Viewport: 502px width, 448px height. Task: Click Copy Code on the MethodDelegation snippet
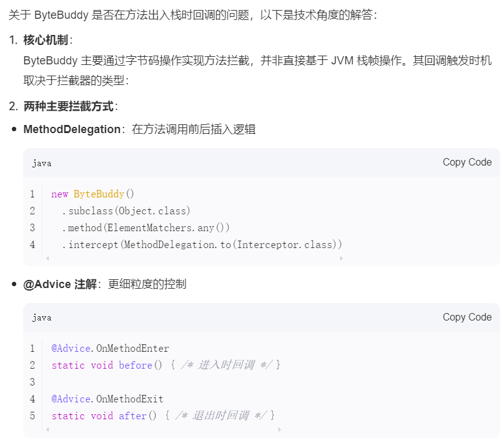pyautogui.click(x=467, y=162)
